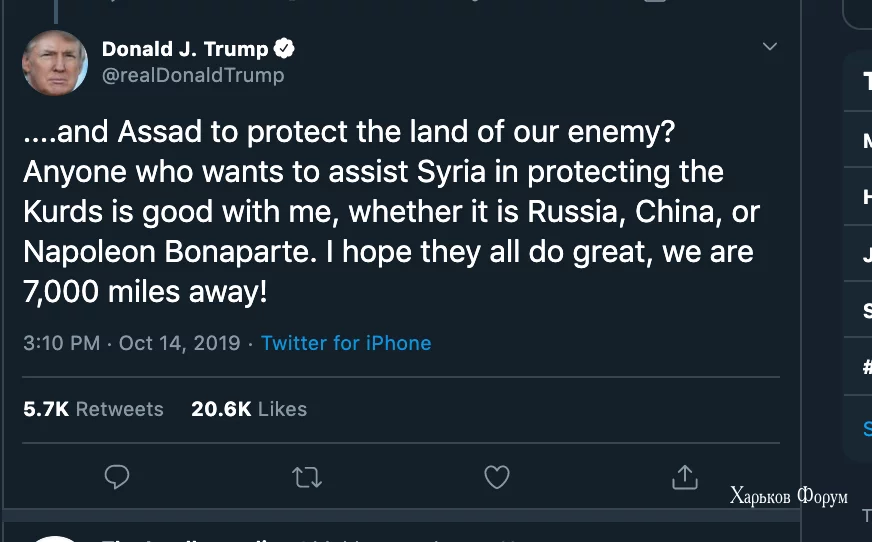
Task: Open the Twitter for iPhone source link
Action: (346, 343)
